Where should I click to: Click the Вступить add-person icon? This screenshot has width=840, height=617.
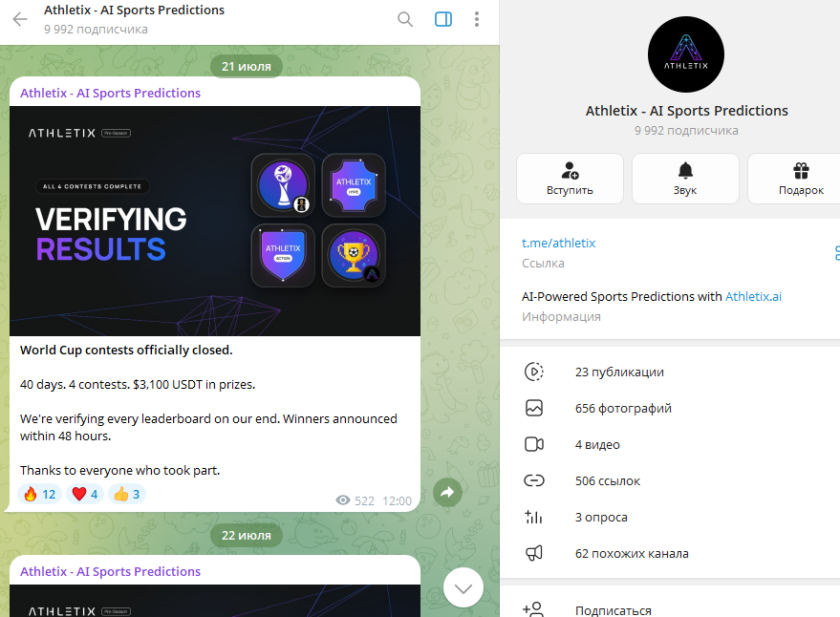(570, 171)
